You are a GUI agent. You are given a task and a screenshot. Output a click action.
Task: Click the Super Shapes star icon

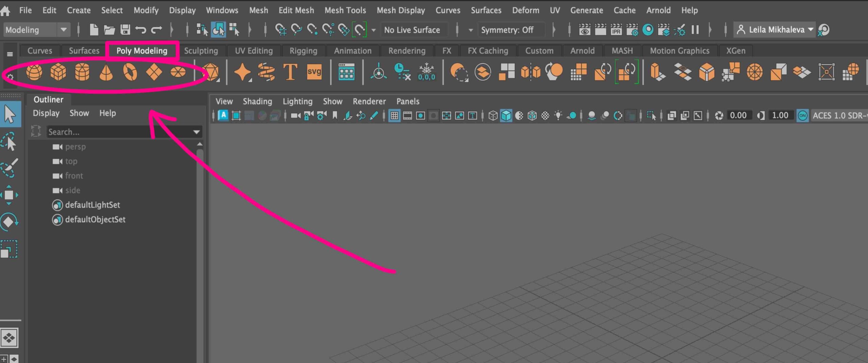click(x=242, y=72)
